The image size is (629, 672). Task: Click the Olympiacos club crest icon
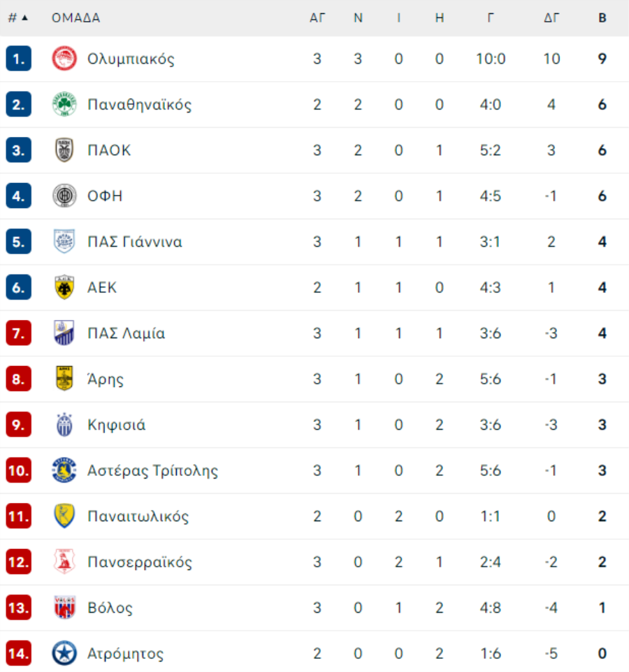(x=64, y=59)
